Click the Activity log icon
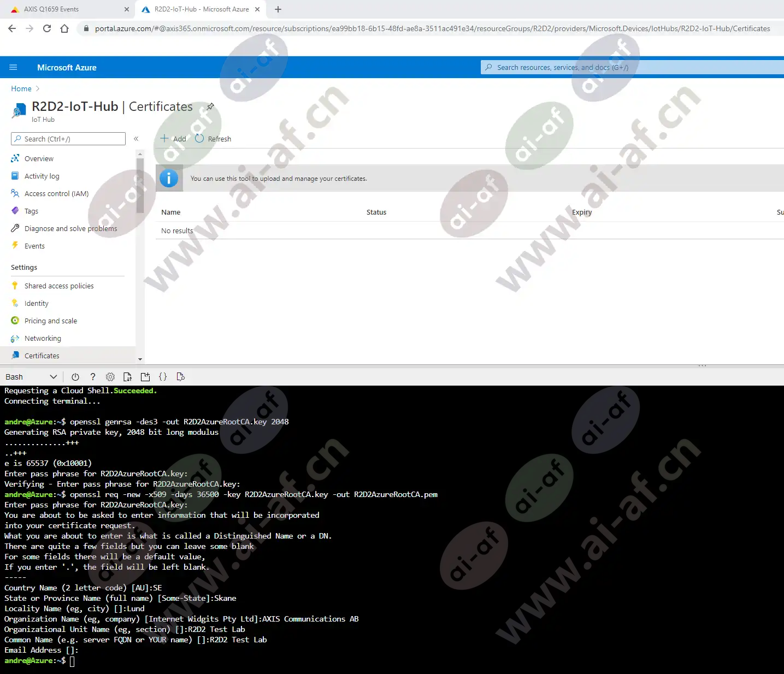Image resolution: width=784 pixels, height=674 pixels. click(x=15, y=176)
